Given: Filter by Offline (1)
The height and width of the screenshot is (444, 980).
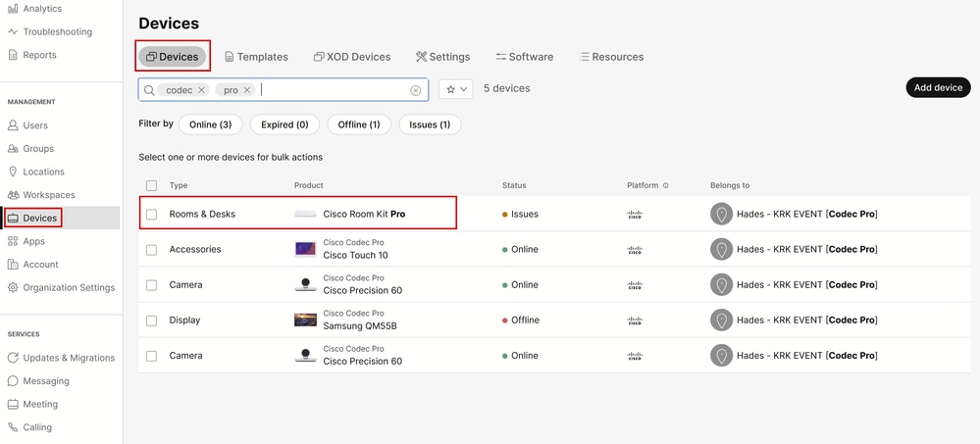Looking at the screenshot, I should [359, 124].
